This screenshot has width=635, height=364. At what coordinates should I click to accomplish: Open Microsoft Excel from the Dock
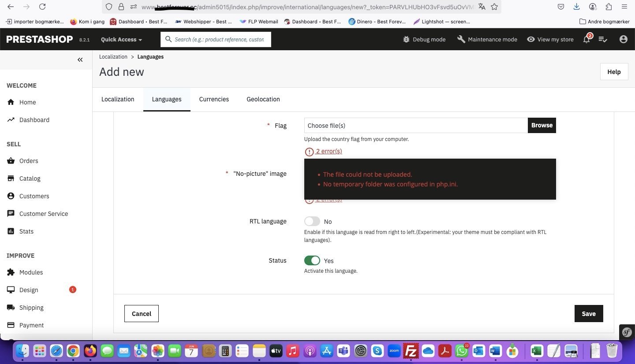click(536, 351)
